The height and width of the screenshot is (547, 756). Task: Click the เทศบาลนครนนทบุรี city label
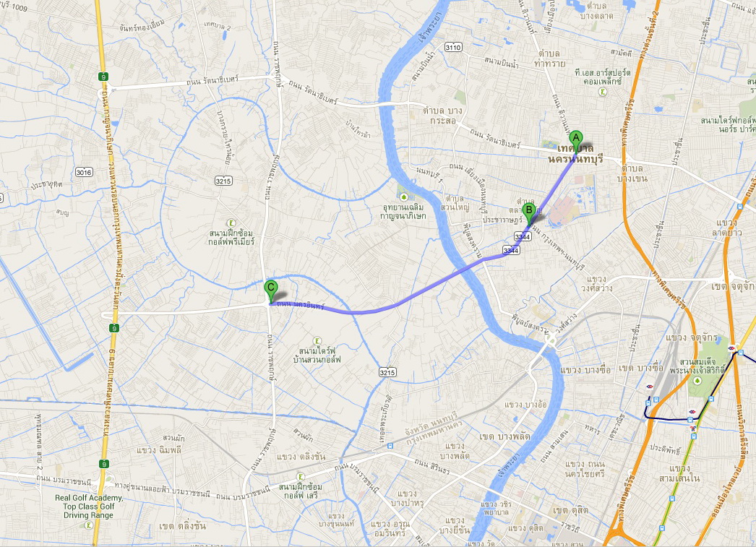[x=576, y=154]
